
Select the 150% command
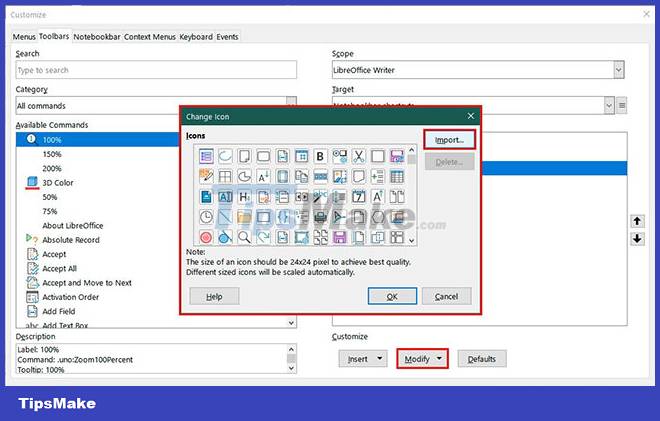tap(52, 154)
